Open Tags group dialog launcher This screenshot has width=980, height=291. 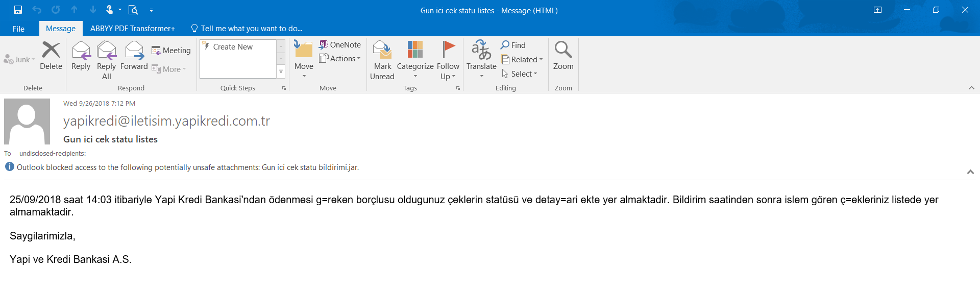(458, 88)
